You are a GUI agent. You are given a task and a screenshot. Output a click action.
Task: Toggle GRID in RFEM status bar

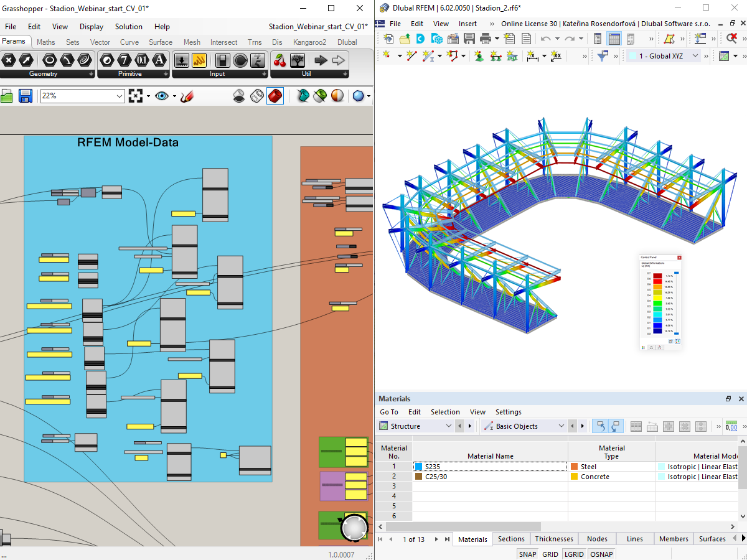tap(550, 554)
